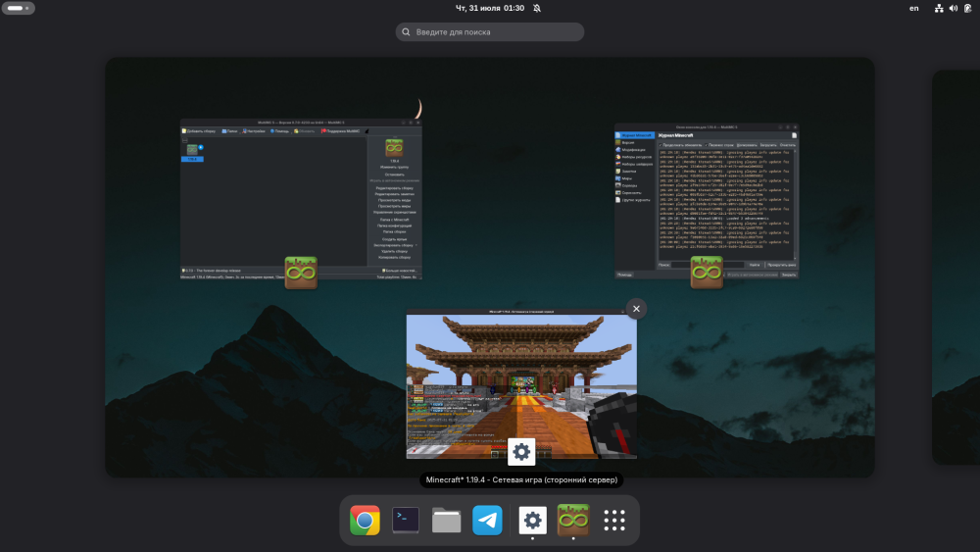This screenshot has height=552, width=980.
Task: Open Google Chrome from the dock
Action: click(365, 520)
